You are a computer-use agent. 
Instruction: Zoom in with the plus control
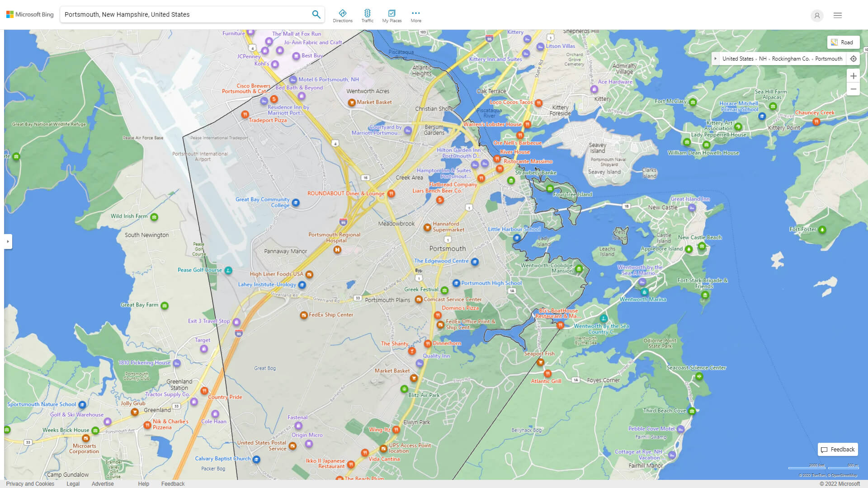coord(854,76)
